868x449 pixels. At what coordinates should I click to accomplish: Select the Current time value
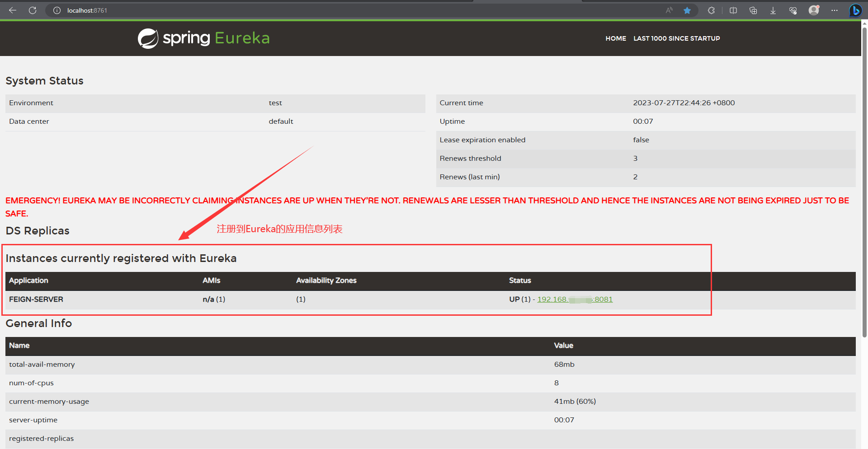pos(684,103)
